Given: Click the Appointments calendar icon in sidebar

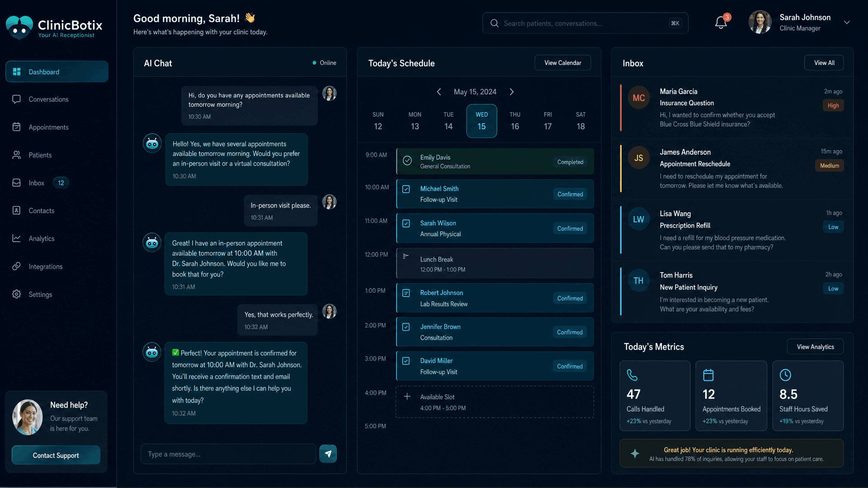Looking at the screenshot, I should (17, 127).
